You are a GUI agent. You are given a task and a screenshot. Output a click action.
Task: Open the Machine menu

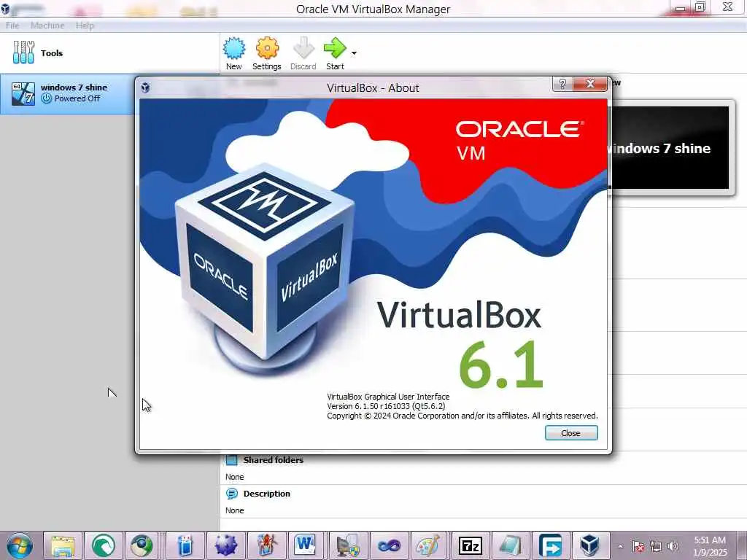(47, 26)
